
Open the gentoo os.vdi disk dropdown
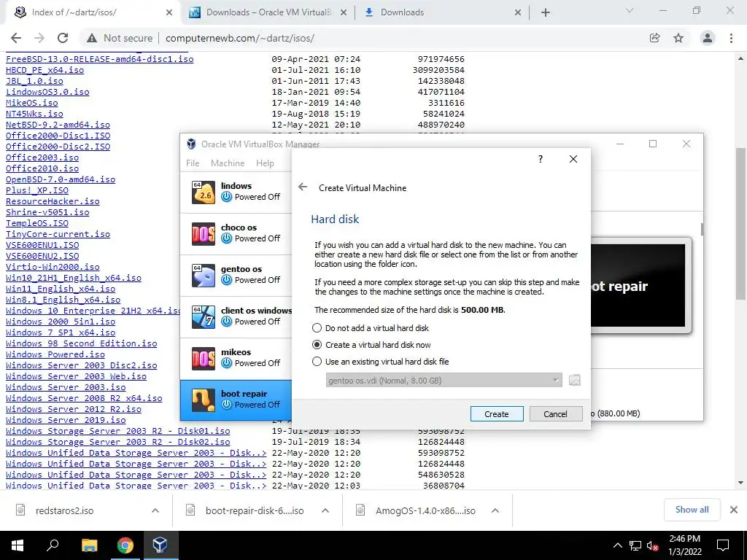[x=444, y=380]
